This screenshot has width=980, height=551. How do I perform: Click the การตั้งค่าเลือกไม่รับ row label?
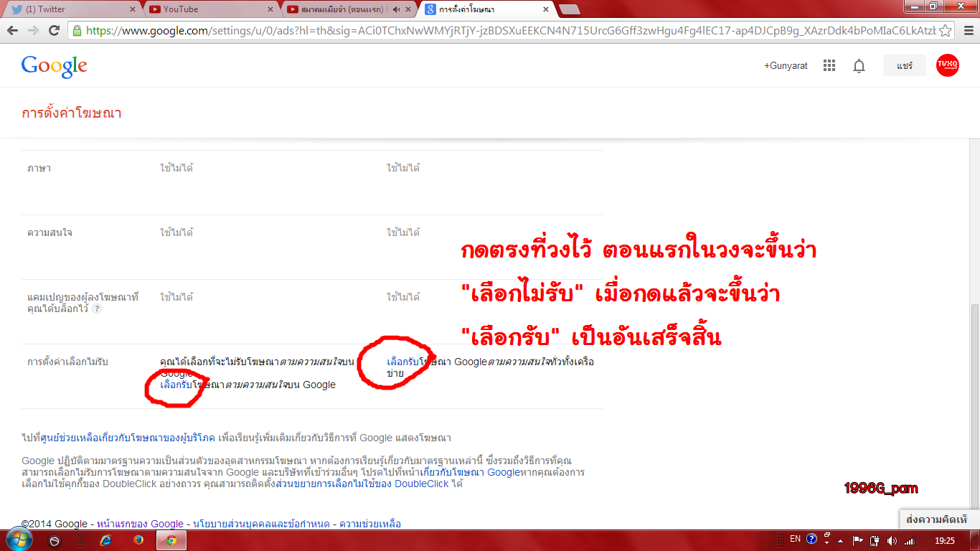coord(67,362)
